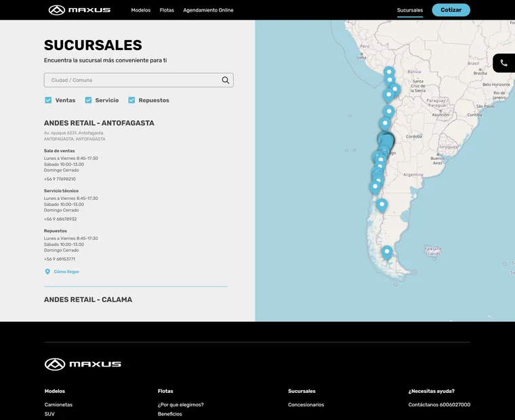Image resolution: width=515 pixels, height=420 pixels.
Task: Select the Andes Retail - Antofagasta heading
Action: tap(99, 123)
